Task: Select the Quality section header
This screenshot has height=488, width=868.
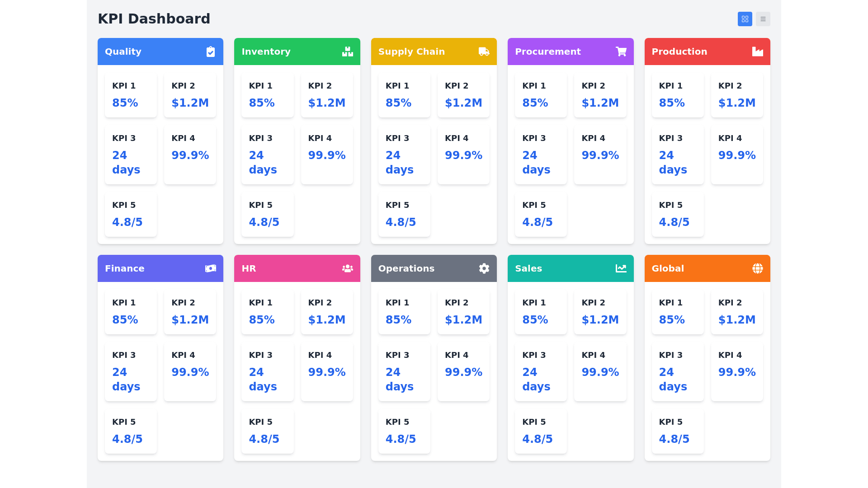Action: [x=149, y=52]
